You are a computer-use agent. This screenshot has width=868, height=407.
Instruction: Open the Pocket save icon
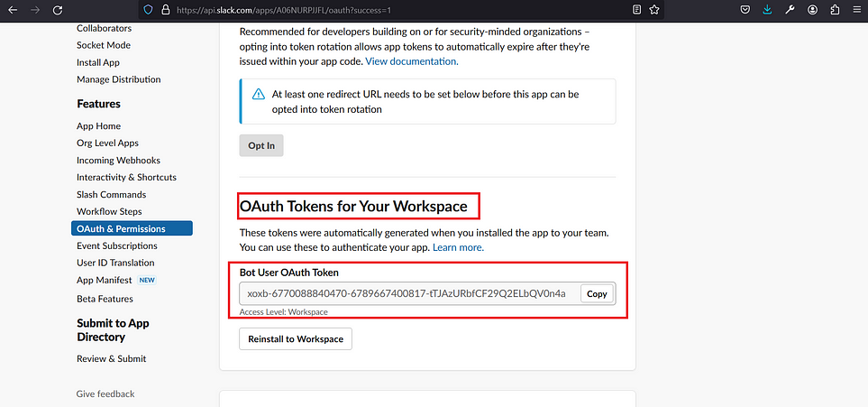click(745, 9)
